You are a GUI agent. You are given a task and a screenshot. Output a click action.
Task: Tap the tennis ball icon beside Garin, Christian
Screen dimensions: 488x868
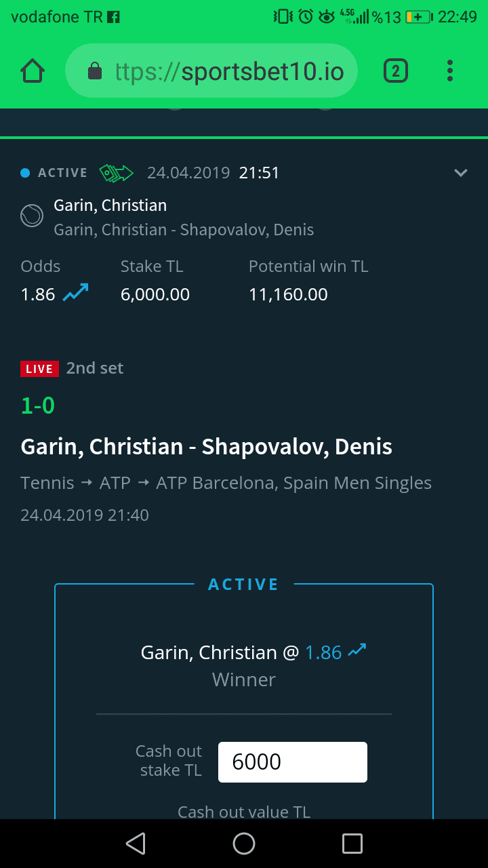[x=32, y=216]
